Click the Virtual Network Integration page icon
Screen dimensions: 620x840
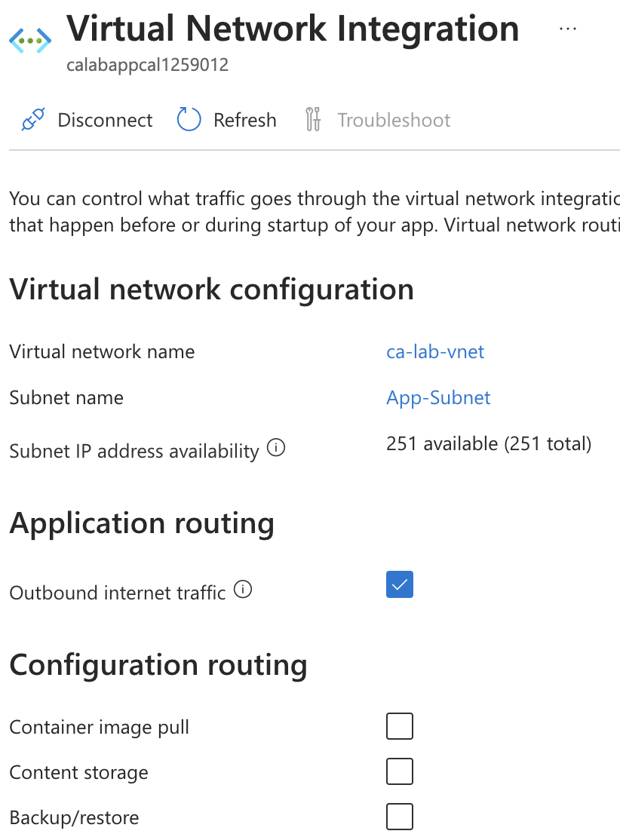pyautogui.click(x=30, y=39)
